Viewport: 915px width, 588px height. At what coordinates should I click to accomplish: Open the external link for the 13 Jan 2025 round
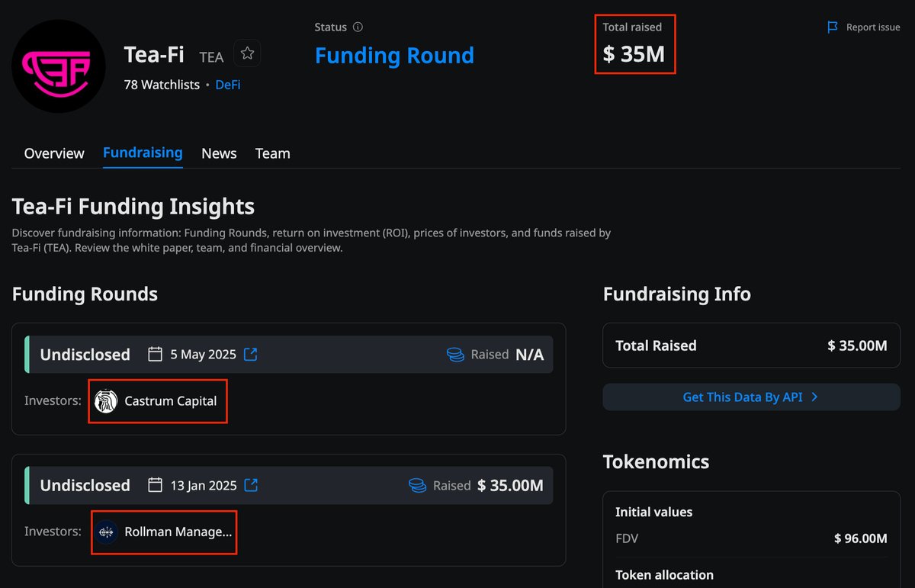251,485
